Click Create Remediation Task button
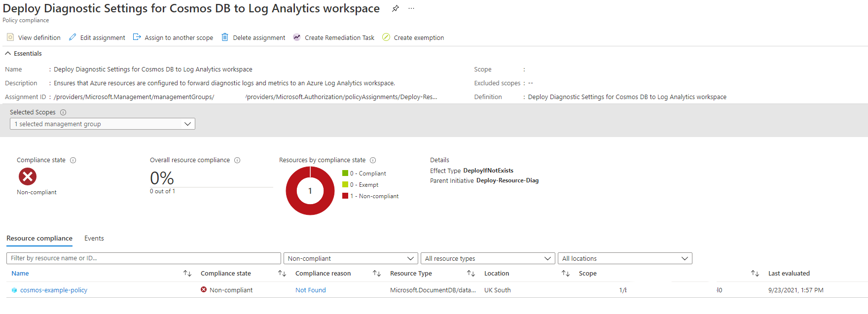This screenshot has width=868, height=314. click(334, 37)
